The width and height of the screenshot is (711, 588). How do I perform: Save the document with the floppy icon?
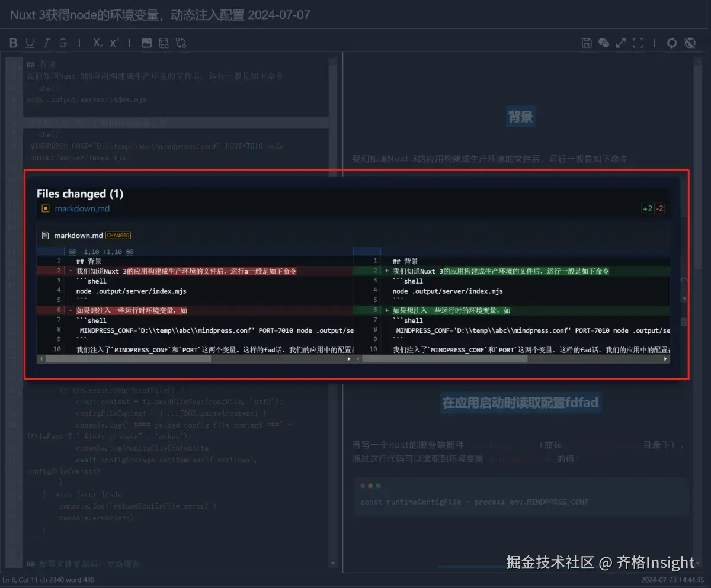click(587, 43)
